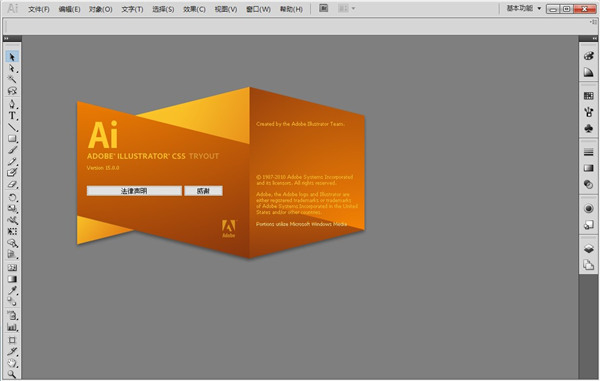
Task: Select the Pen tool
Action: 12,104
